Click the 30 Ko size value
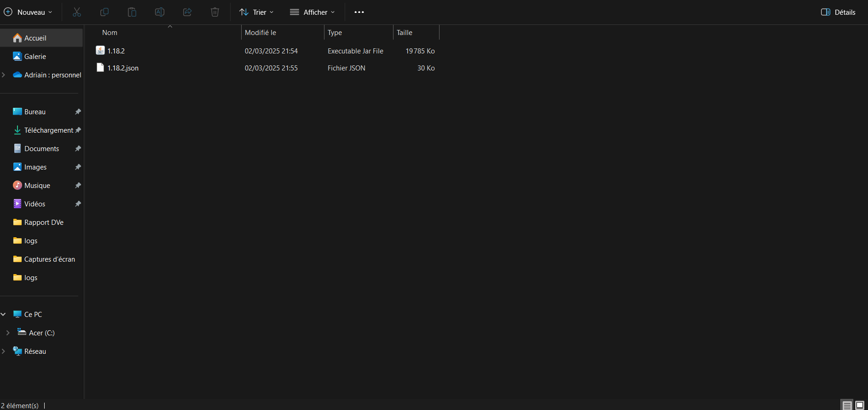Viewport: 868px width, 410px height. coord(426,68)
